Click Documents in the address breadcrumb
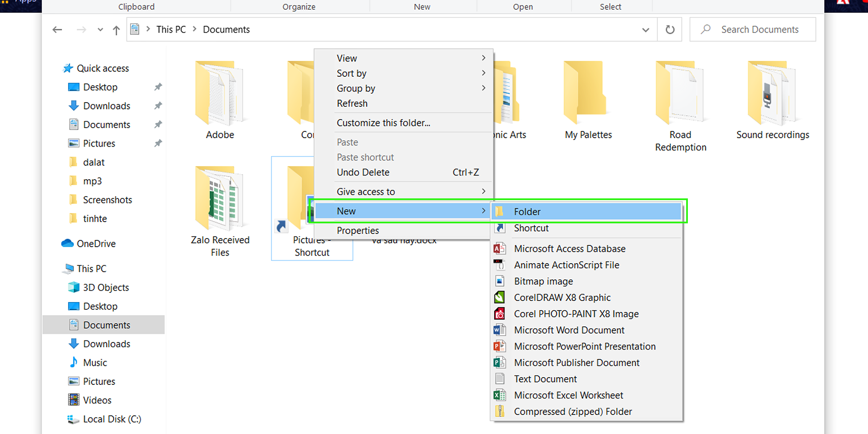 [x=226, y=30]
